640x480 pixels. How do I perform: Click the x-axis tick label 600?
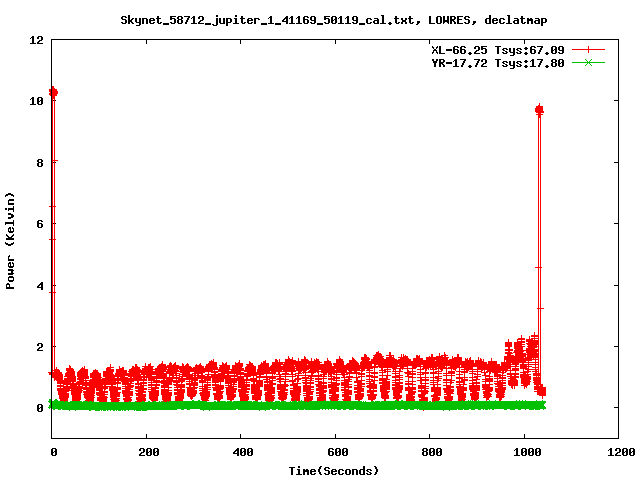coord(335,452)
